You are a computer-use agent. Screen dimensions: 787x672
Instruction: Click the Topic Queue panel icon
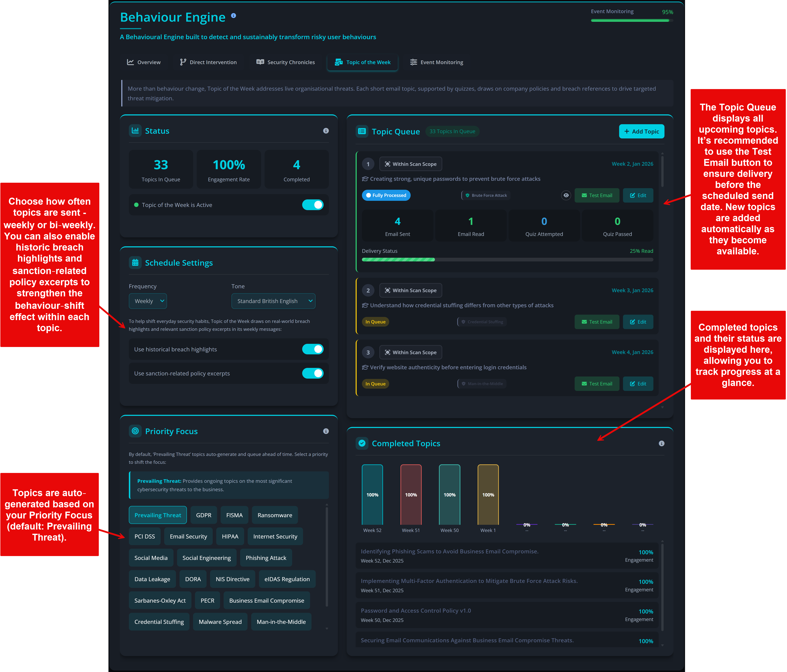(x=362, y=131)
